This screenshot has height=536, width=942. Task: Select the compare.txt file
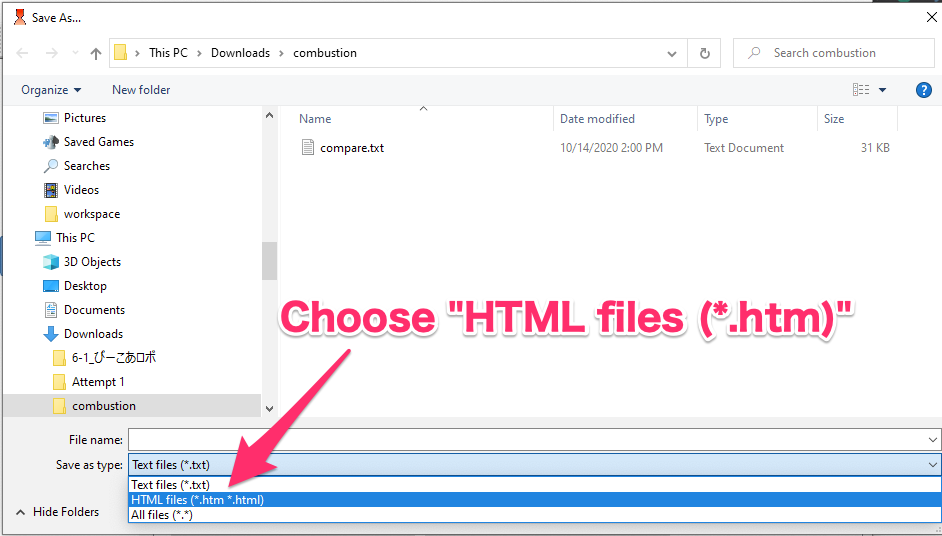(352, 148)
